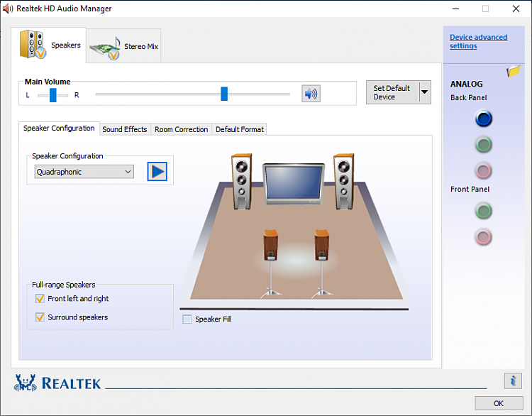Click the front right speaker in room
The width and height of the screenshot is (532, 416).
[344, 181]
